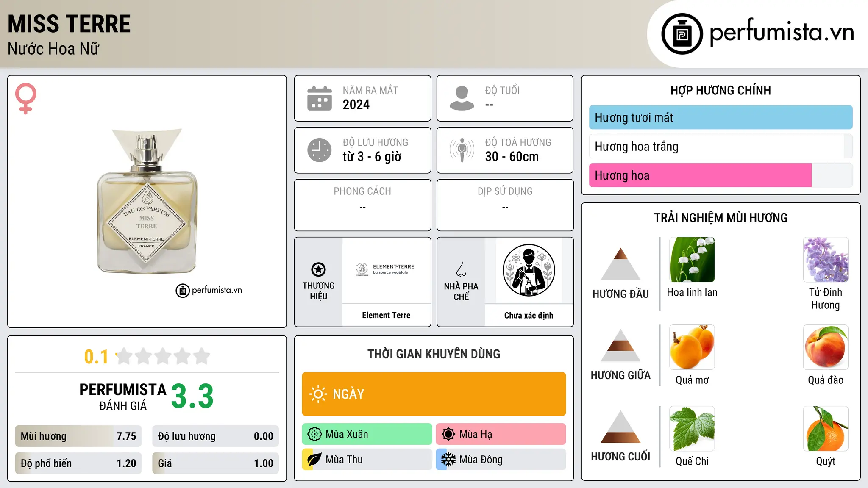Screen dimensions: 868x488
Task: Click the perfumista.vn perfume bottle logo icon
Action: pyautogui.click(x=682, y=34)
